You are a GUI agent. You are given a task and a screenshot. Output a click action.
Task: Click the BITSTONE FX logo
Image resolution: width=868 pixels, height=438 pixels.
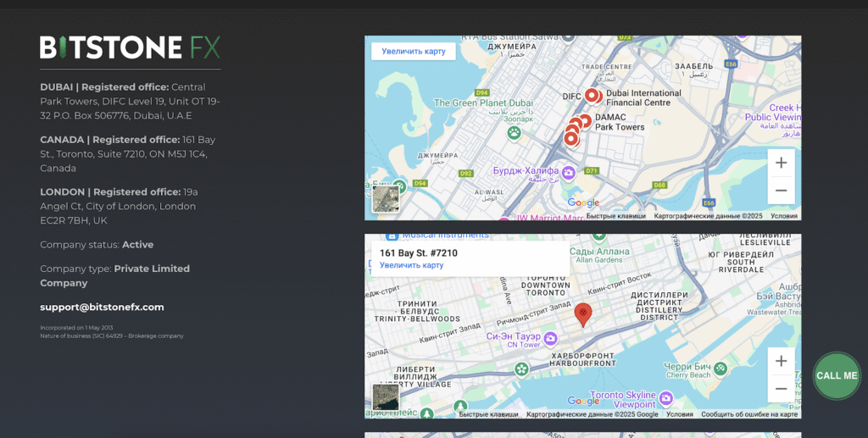pos(130,47)
